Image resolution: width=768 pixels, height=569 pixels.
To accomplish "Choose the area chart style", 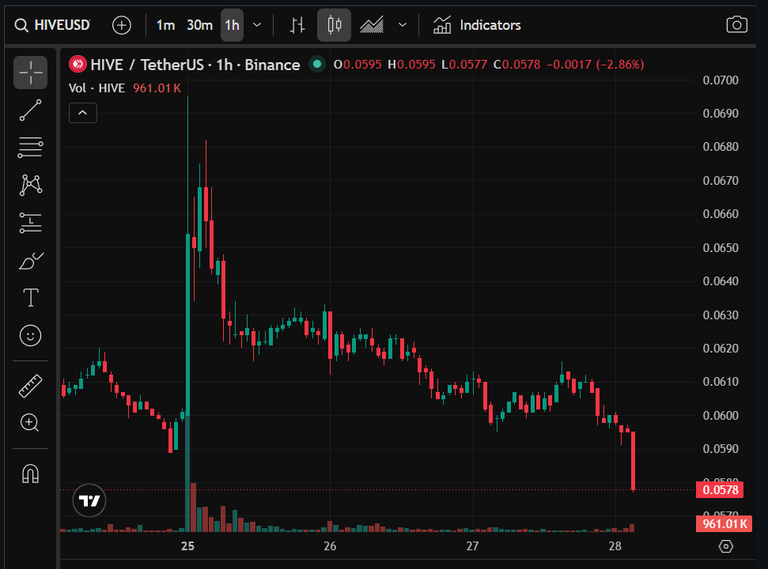I will (x=372, y=25).
